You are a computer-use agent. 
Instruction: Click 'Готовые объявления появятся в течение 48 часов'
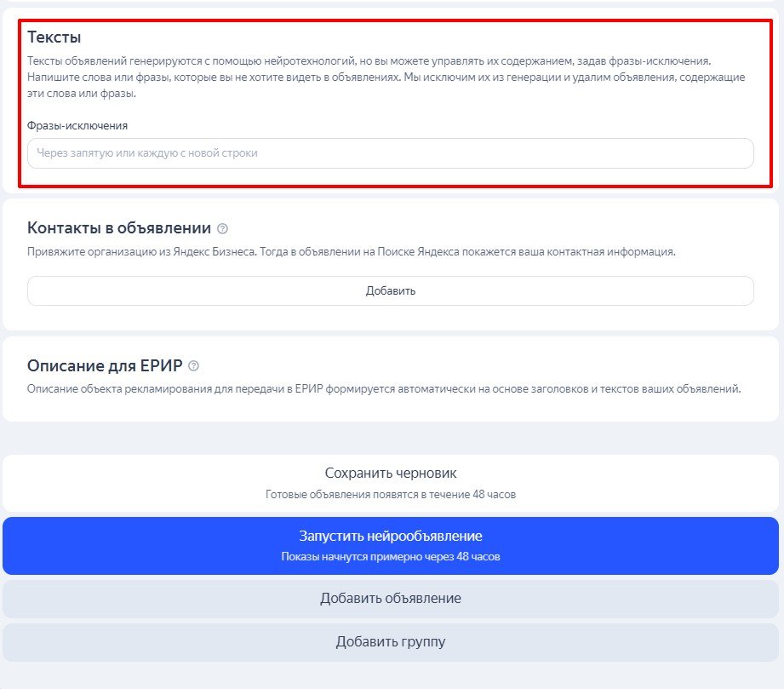[x=391, y=494]
